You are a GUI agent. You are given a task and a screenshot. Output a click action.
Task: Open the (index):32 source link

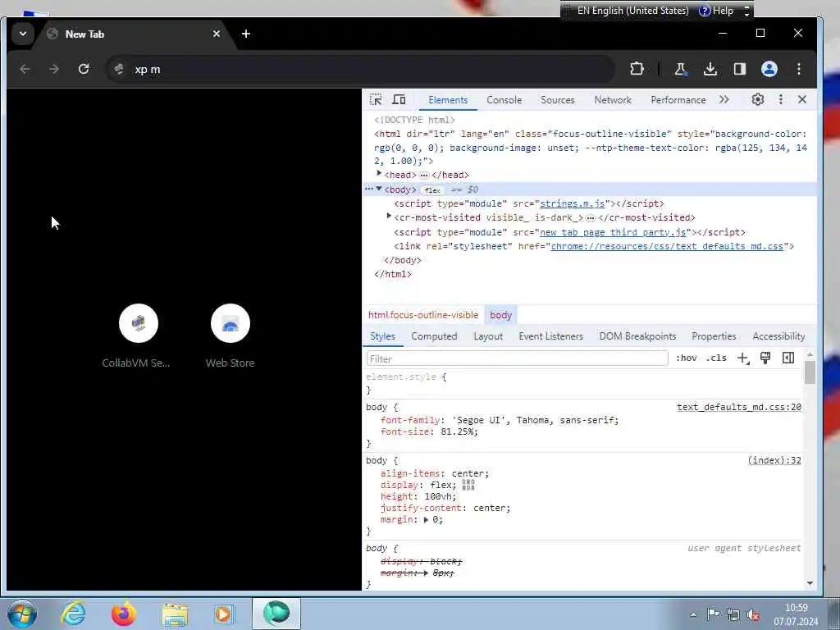point(774,460)
